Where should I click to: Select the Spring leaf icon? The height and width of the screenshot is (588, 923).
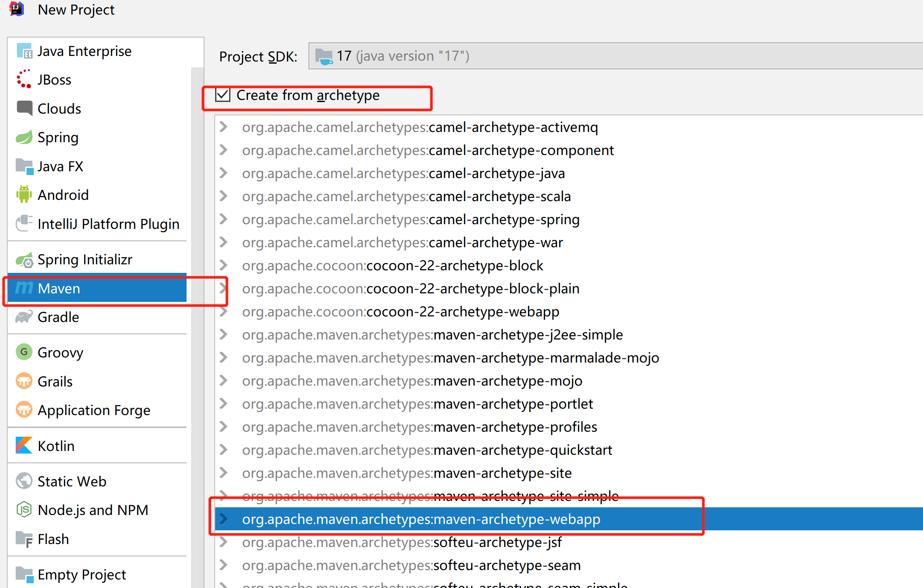pyautogui.click(x=24, y=137)
